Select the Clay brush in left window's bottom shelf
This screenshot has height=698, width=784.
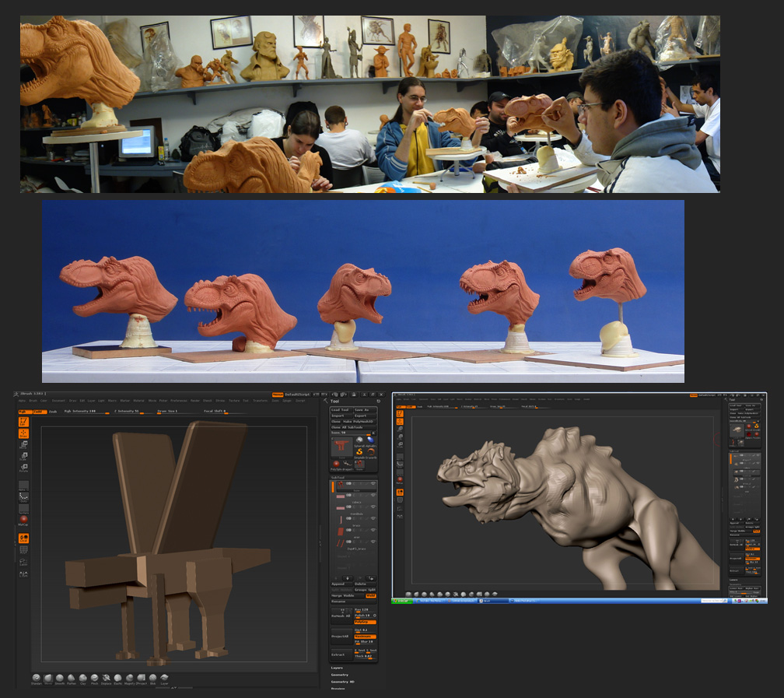tap(83, 679)
